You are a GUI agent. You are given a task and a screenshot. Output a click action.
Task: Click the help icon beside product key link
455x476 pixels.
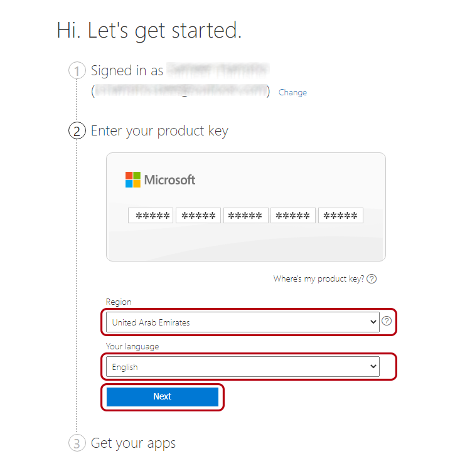point(372,279)
